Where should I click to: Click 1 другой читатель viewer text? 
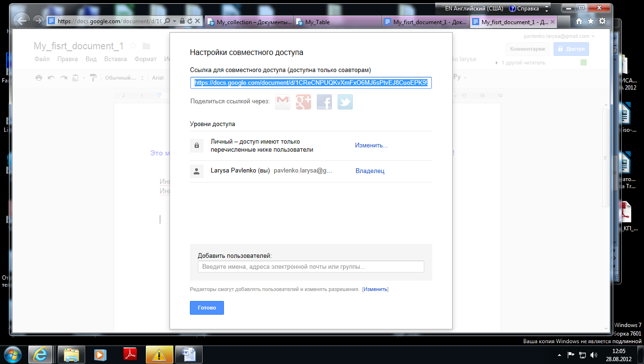[x=524, y=63]
